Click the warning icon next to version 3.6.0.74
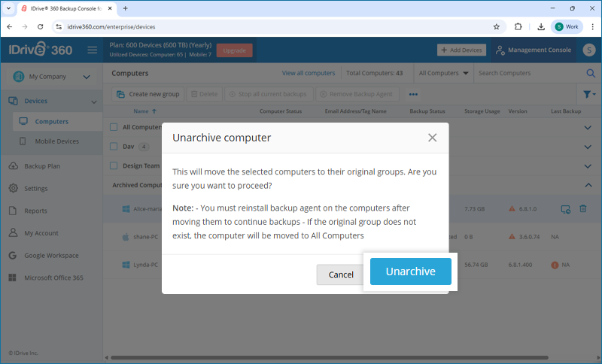Image resolution: width=602 pixels, height=364 pixels. tap(512, 237)
